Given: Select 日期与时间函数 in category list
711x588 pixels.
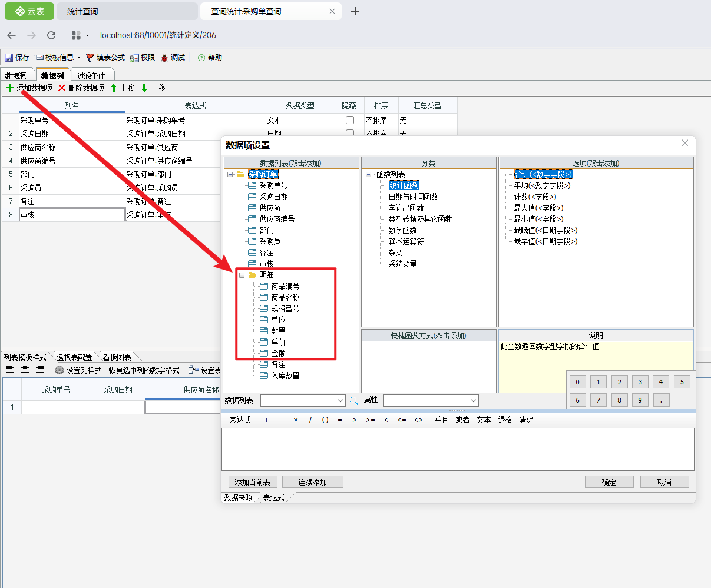Looking at the screenshot, I should (413, 197).
